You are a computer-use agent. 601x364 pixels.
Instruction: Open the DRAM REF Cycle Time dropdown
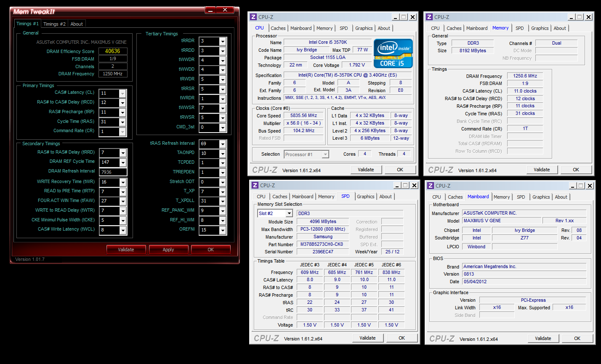pyautogui.click(x=122, y=162)
